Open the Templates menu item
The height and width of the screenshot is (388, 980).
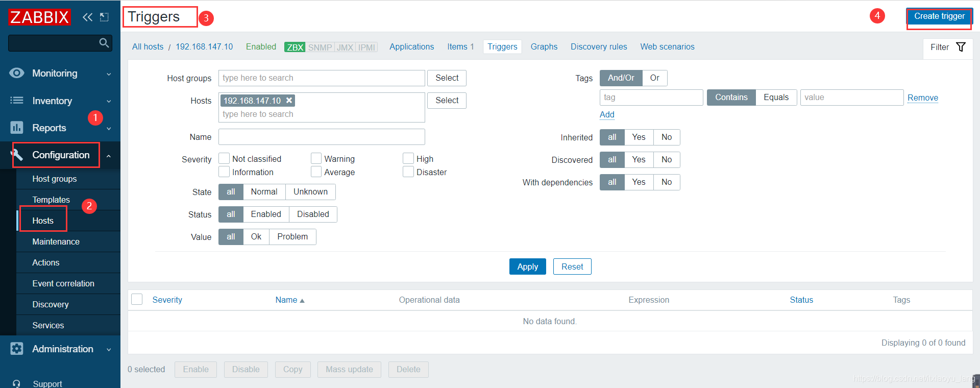pyautogui.click(x=68, y=200)
